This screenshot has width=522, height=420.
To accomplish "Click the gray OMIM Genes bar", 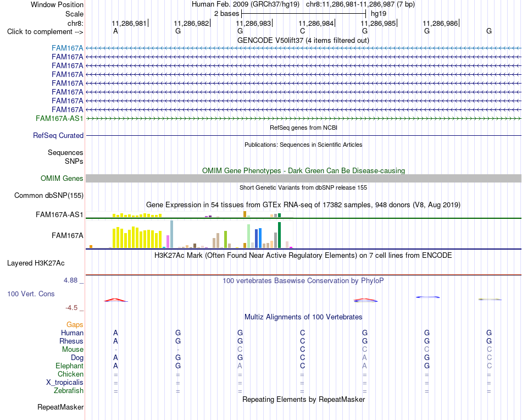I will 303,178.
